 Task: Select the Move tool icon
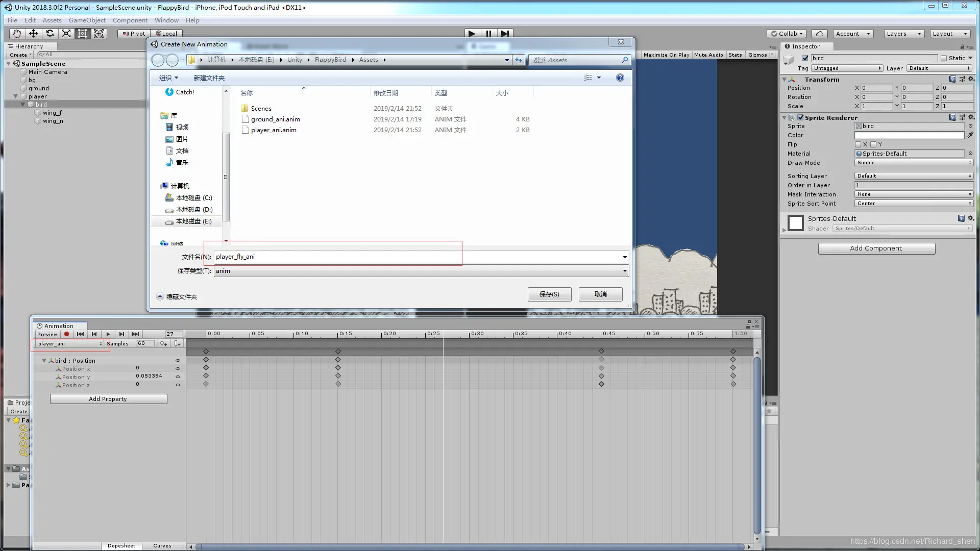click(33, 34)
